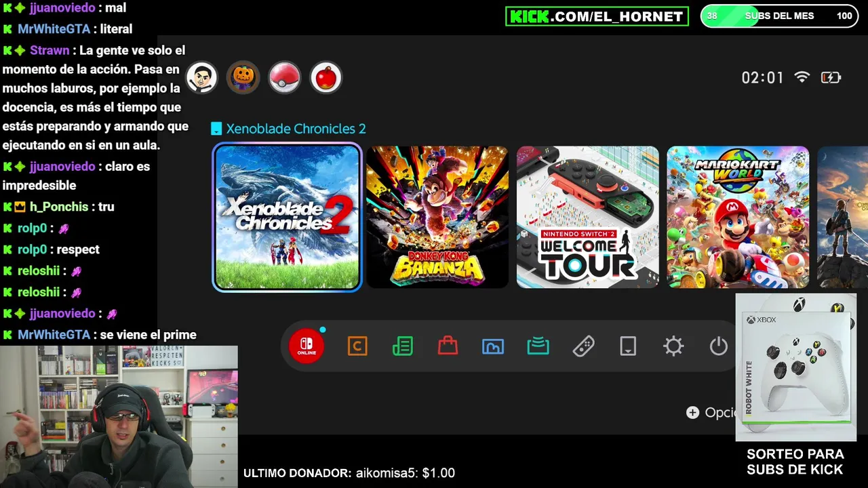Screen dimensions: 868x488
Task: Open Nintendo eShop bag icon
Action: [x=448, y=346]
